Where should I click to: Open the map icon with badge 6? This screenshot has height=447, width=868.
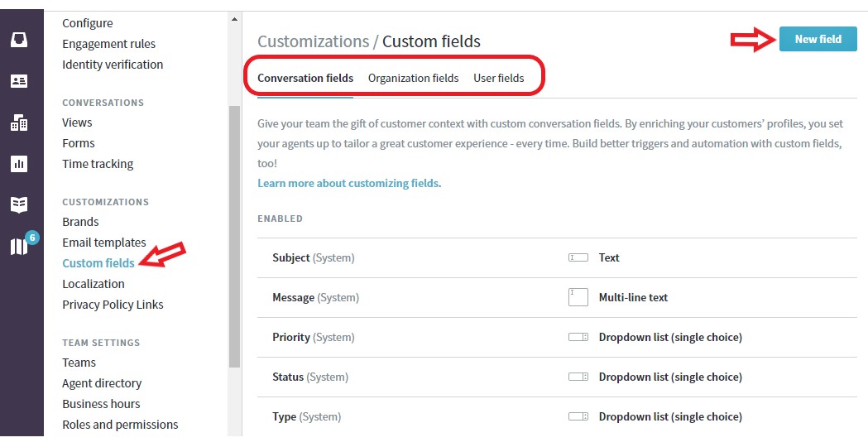20,246
